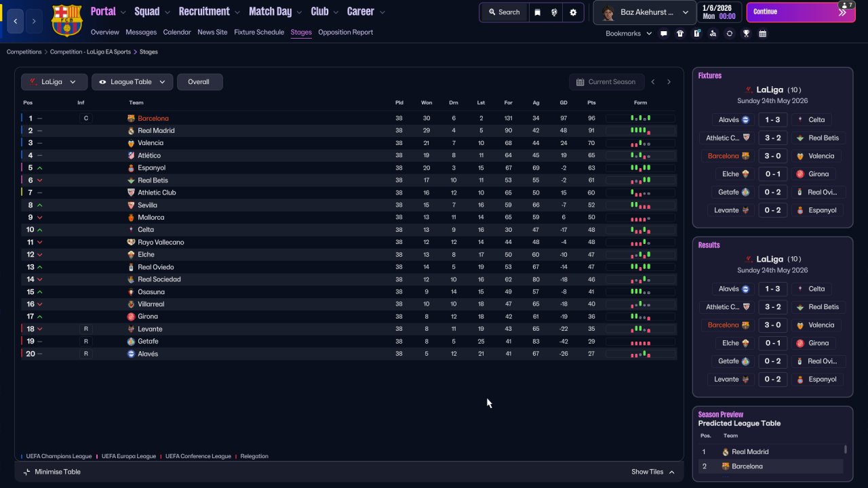Open the LaLiga competition dropdown
The height and width of the screenshot is (488, 868).
[54, 82]
